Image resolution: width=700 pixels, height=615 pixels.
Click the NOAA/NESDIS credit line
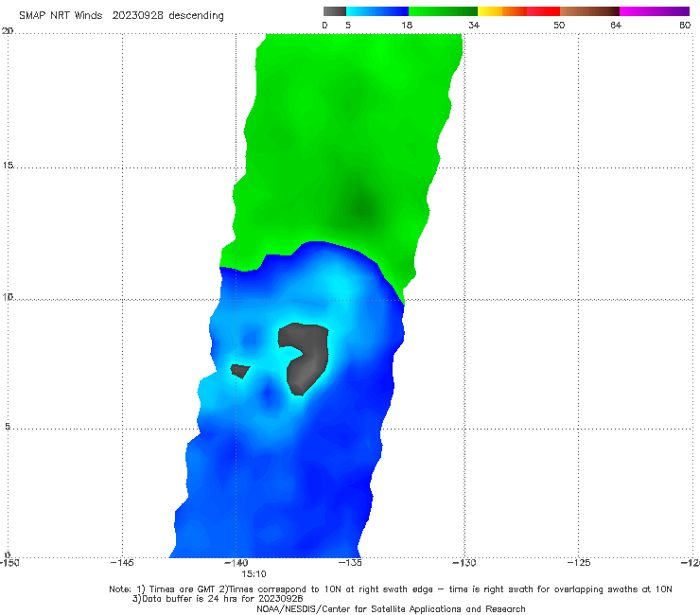[x=391, y=608]
